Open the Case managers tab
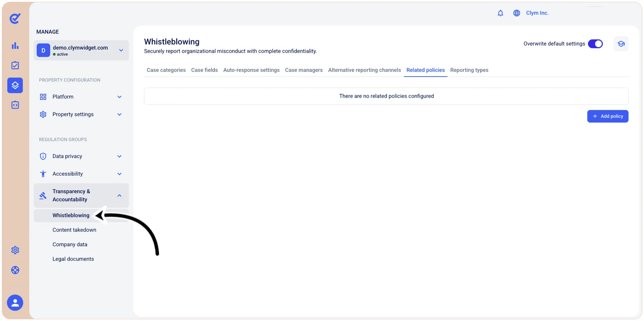 pos(304,70)
